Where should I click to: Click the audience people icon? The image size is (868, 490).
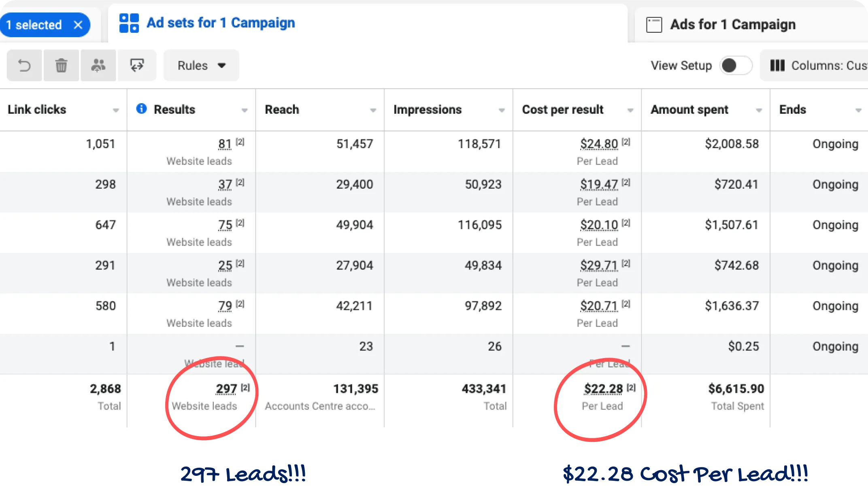[98, 66]
